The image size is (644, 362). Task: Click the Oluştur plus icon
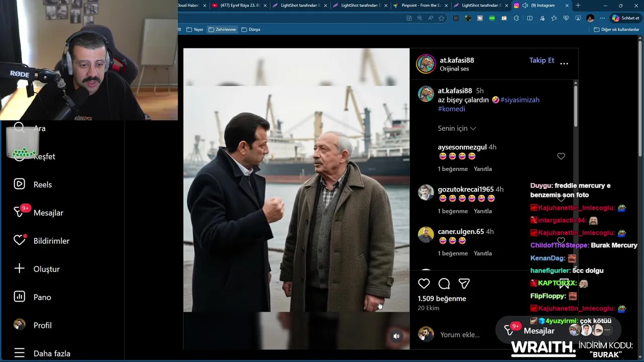coord(19,268)
